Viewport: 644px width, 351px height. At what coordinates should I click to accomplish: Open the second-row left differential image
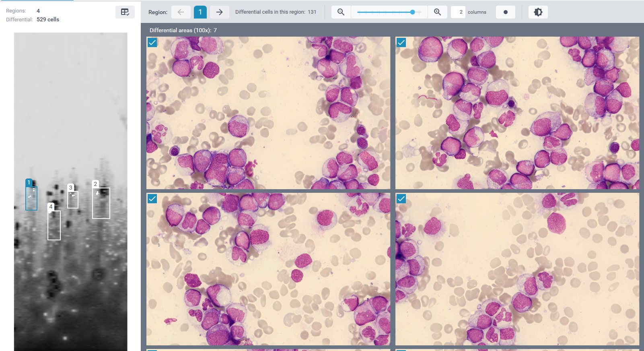pos(268,269)
